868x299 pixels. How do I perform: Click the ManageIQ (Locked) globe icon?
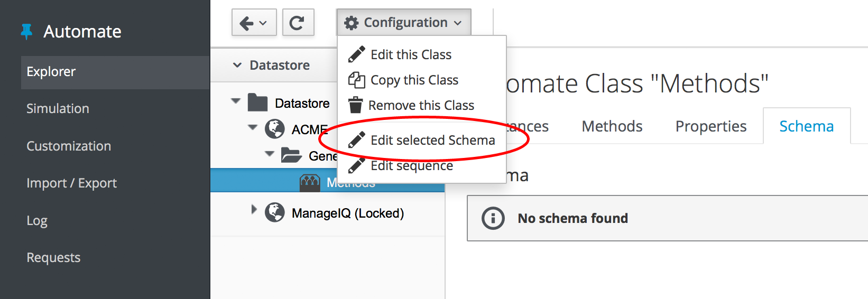pos(274,212)
